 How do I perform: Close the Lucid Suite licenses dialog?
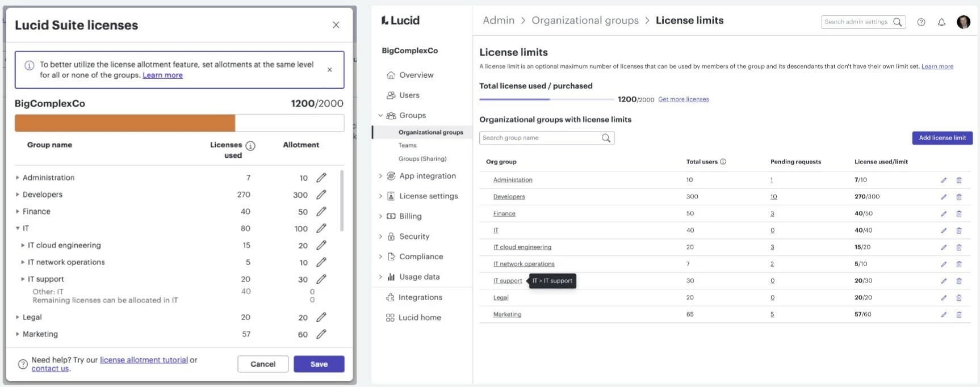pos(336,25)
